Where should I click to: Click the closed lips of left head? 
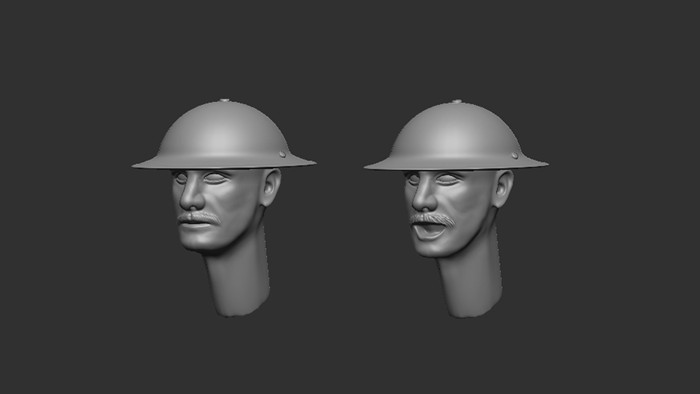(195, 225)
